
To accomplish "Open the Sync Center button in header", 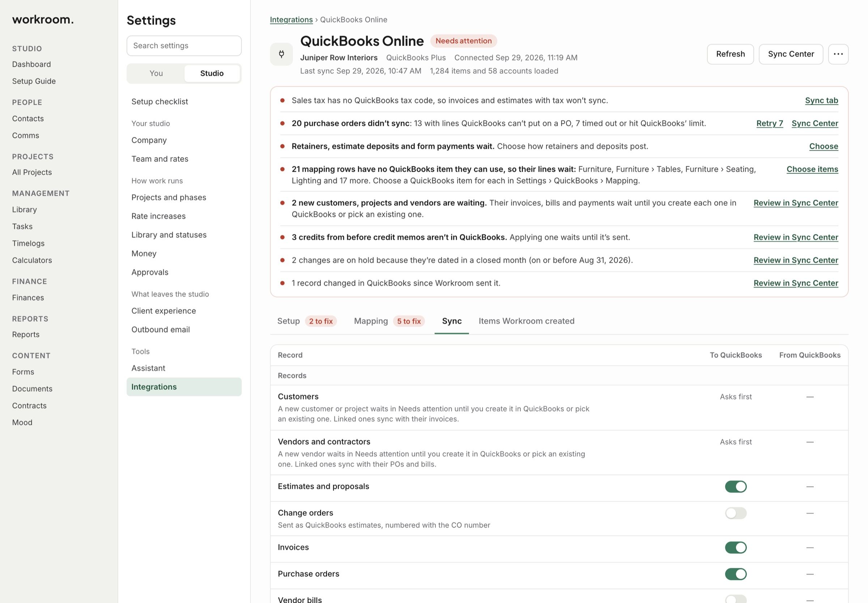I will pos(791,54).
